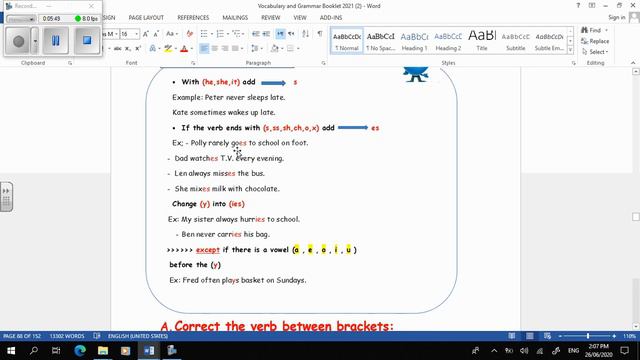Open the Mailings tab

coord(235,18)
